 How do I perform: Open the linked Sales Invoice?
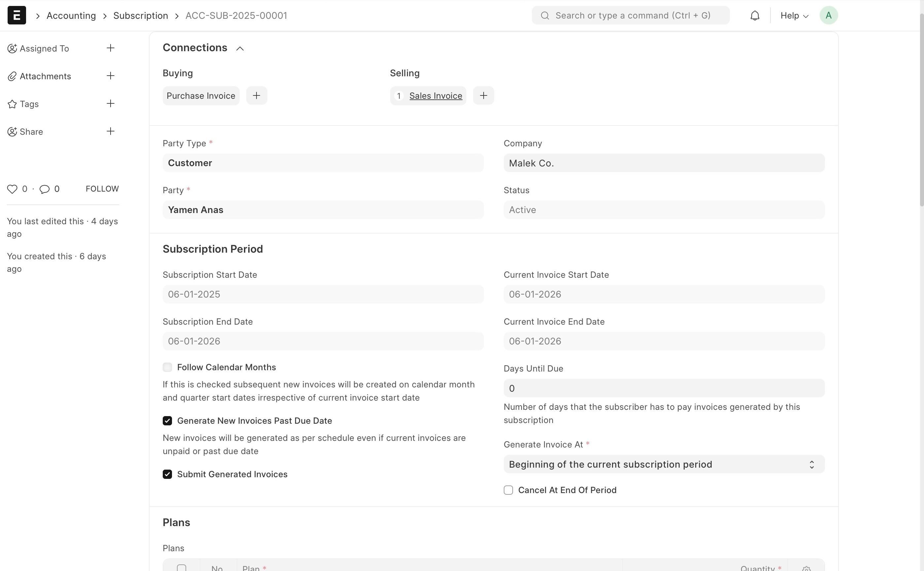pos(435,96)
